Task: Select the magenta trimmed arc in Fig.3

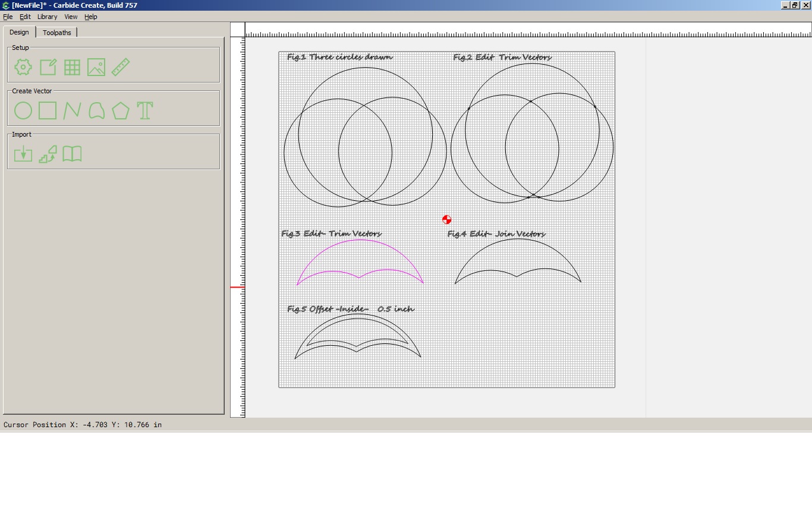Action: coord(360,240)
